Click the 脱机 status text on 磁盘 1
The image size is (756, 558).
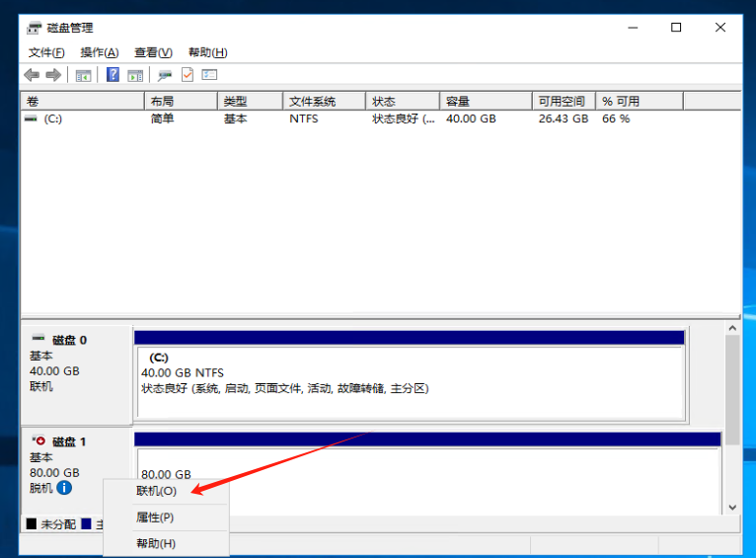click(x=41, y=488)
